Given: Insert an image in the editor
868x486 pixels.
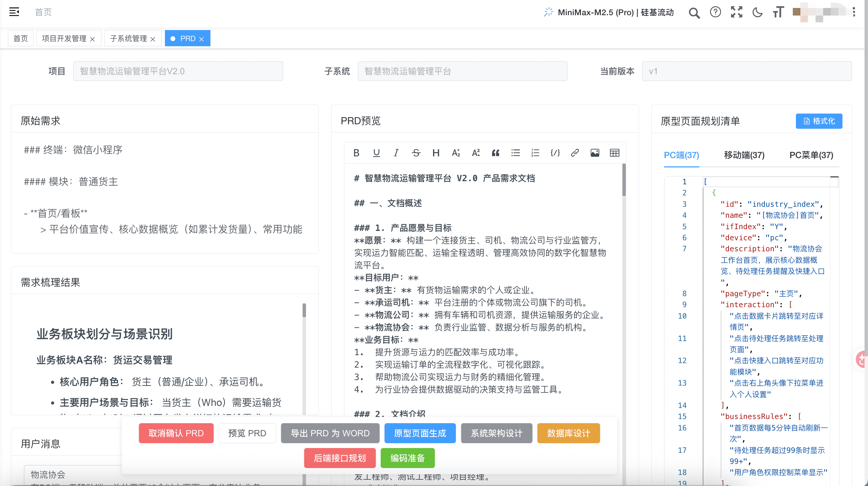Looking at the screenshot, I should coord(595,153).
